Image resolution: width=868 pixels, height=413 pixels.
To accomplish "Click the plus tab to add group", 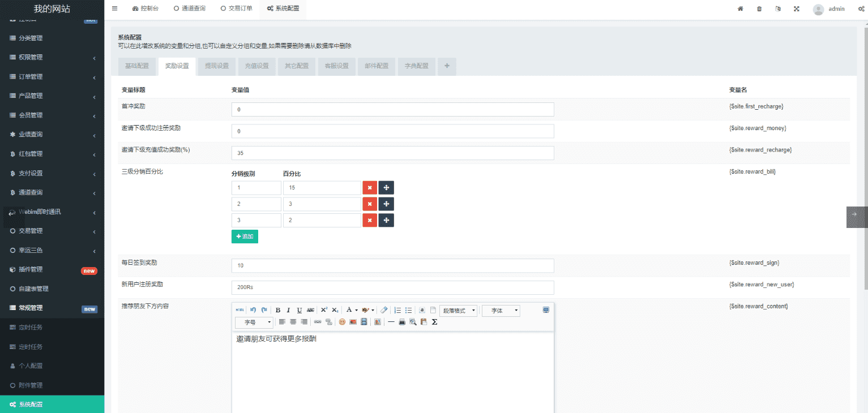I will (x=447, y=66).
